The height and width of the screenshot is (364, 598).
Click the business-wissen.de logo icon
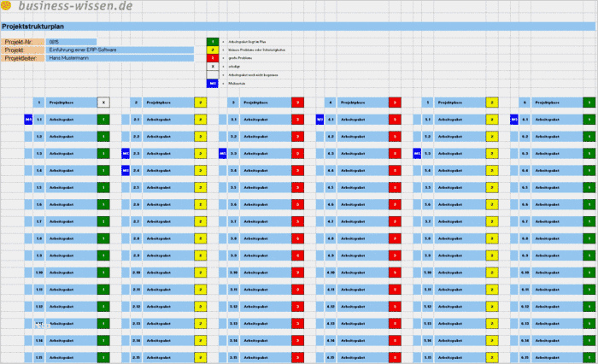(x=6, y=5)
